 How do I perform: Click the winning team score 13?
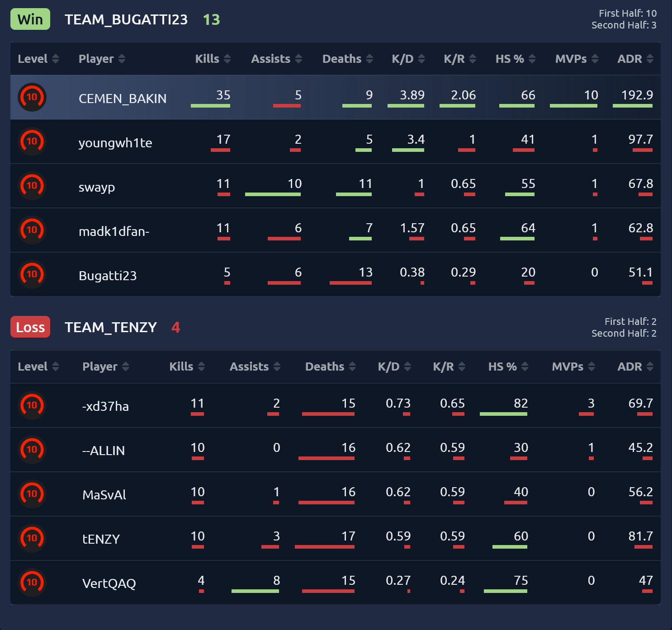point(211,19)
